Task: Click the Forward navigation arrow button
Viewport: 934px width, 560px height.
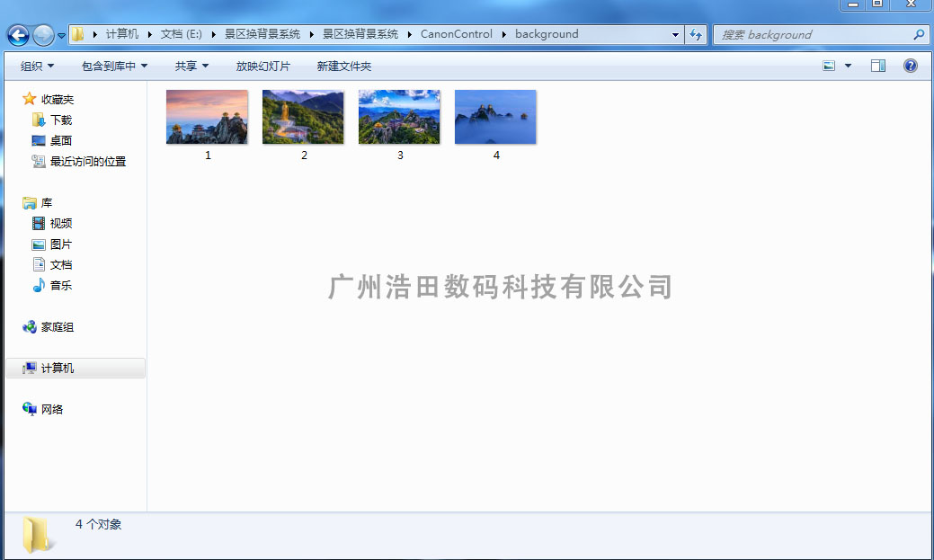Action: [43, 35]
